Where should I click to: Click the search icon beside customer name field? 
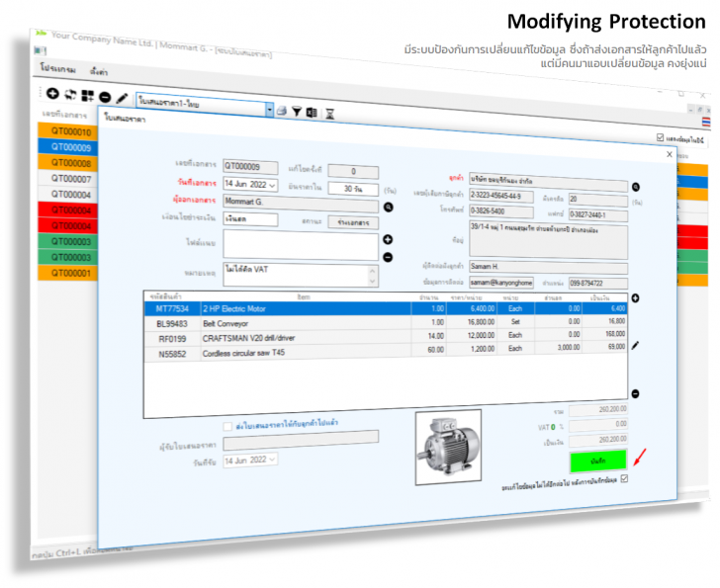point(636,187)
